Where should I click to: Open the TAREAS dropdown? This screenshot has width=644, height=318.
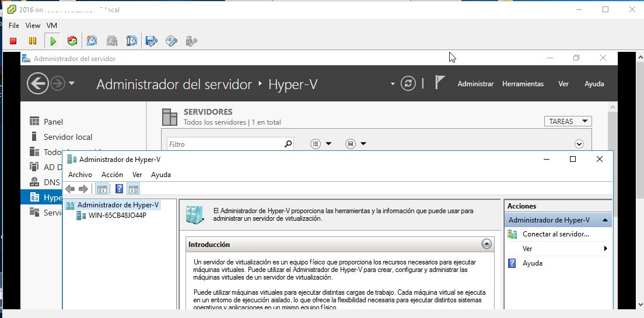(x=568, y=122)
